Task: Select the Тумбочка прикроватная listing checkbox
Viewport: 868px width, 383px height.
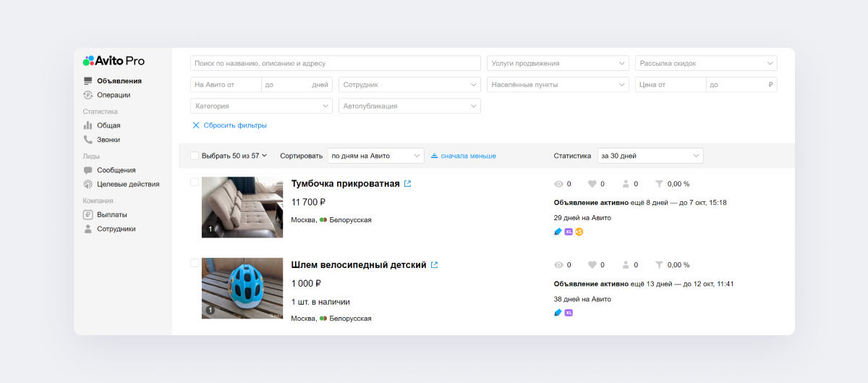Action: [x=195, y=182]
